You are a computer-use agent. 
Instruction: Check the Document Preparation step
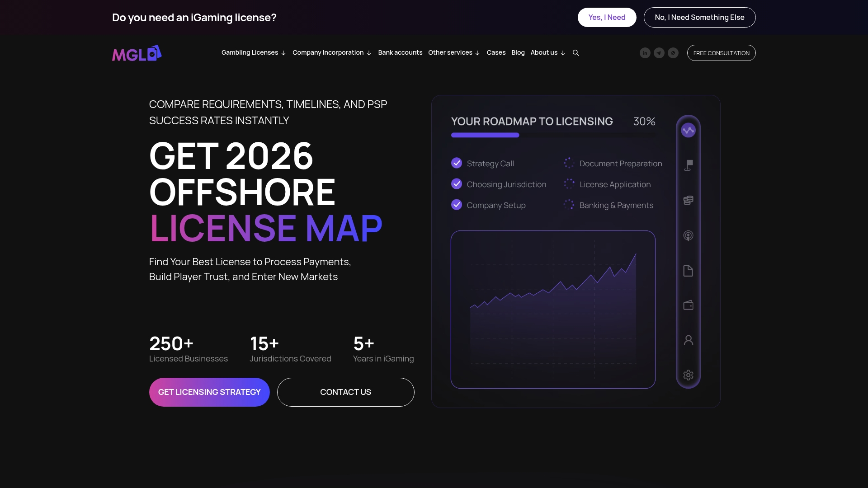pos(568,163)
